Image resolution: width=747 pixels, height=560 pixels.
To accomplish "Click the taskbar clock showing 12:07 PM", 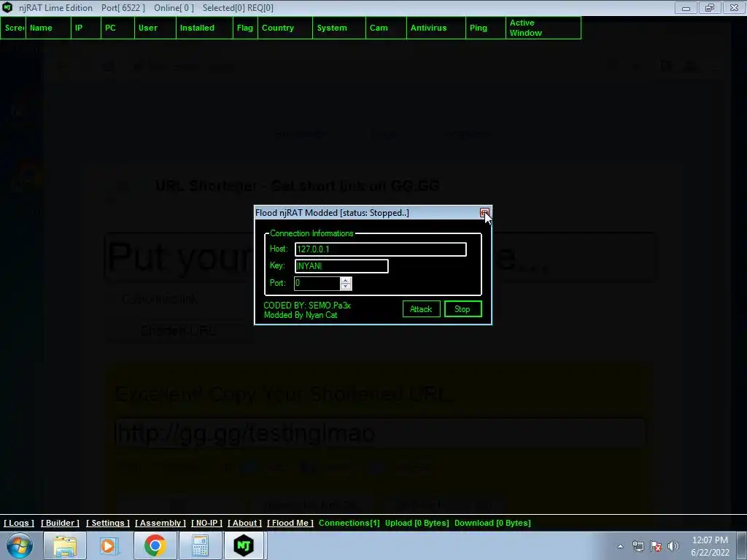I will click(x=710, y=546).
